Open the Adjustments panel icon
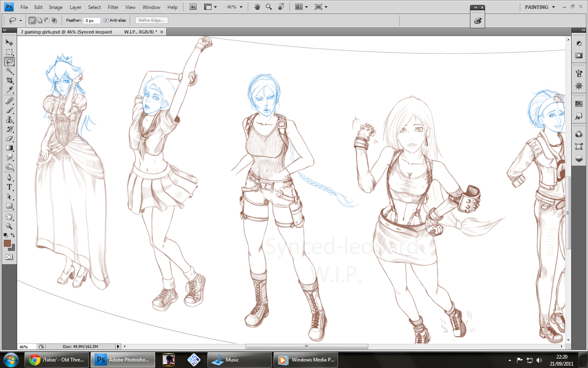588x368 pixels. coord(579,43)
